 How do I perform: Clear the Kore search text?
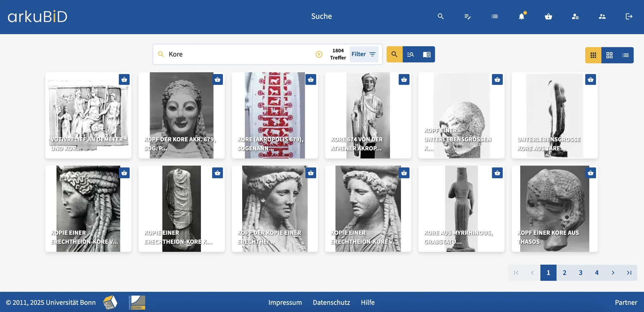click(x=319, y=54)
